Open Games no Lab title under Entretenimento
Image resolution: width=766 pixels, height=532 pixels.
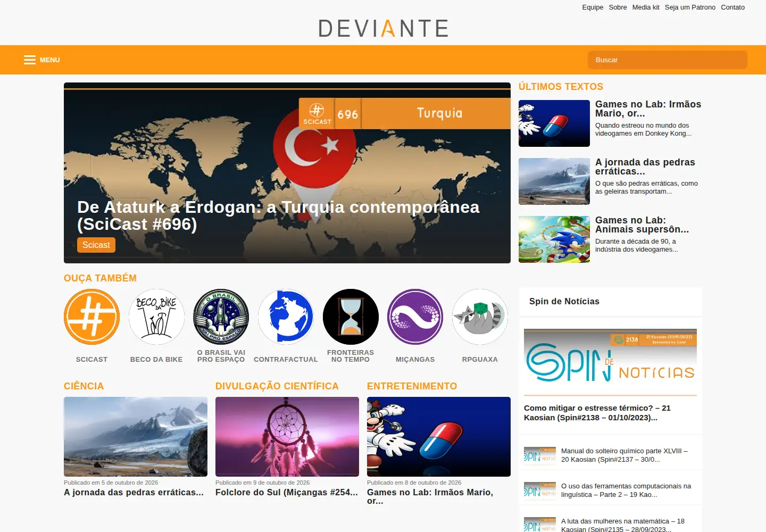click(x=430, y=497)
